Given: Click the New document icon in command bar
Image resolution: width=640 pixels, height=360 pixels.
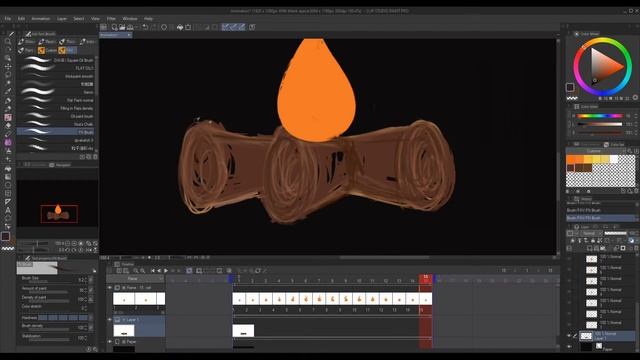Looking at the screenshot, I should click(114, 27).
